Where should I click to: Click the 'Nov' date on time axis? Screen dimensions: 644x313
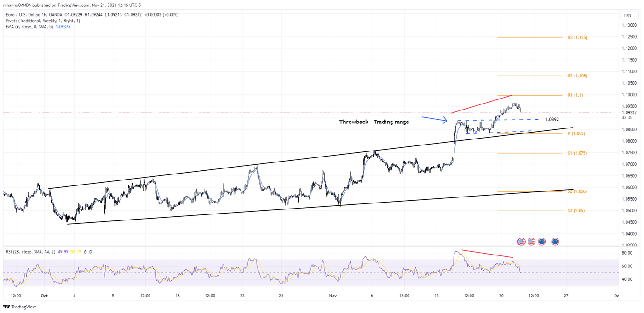pos(333,296)
